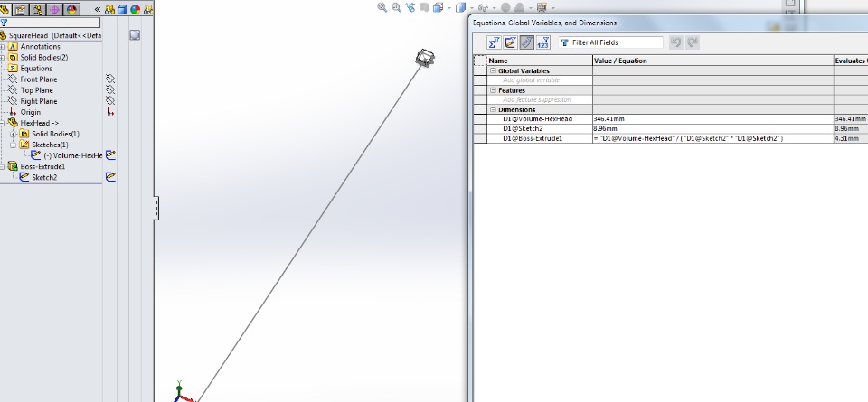Open the Display Style dropdown arrow
Screen dimensions: 868x402
472,8
